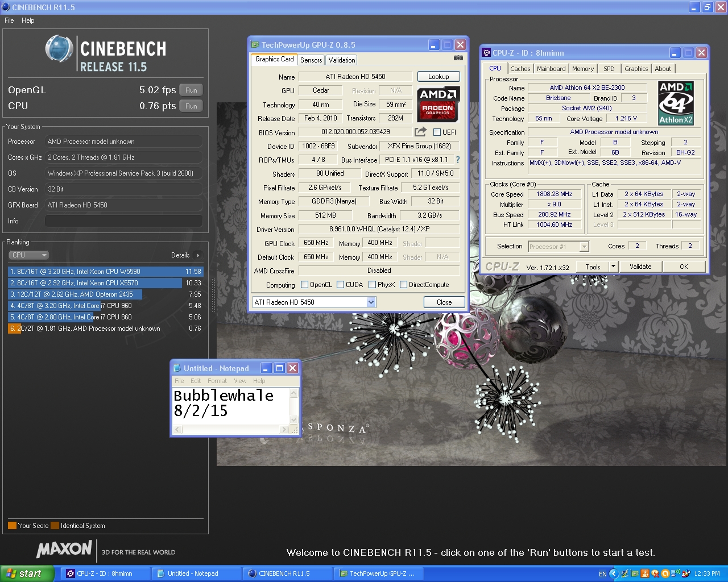
Task: Switch to the Sensors tab in GPU-Z
Action: tap(311, 60)
